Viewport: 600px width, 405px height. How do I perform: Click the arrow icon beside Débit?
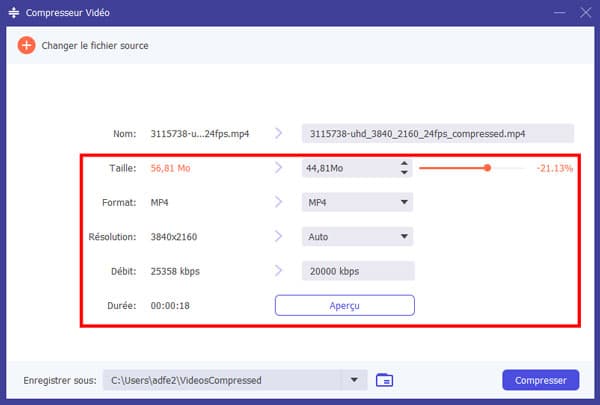coord(279,271)
